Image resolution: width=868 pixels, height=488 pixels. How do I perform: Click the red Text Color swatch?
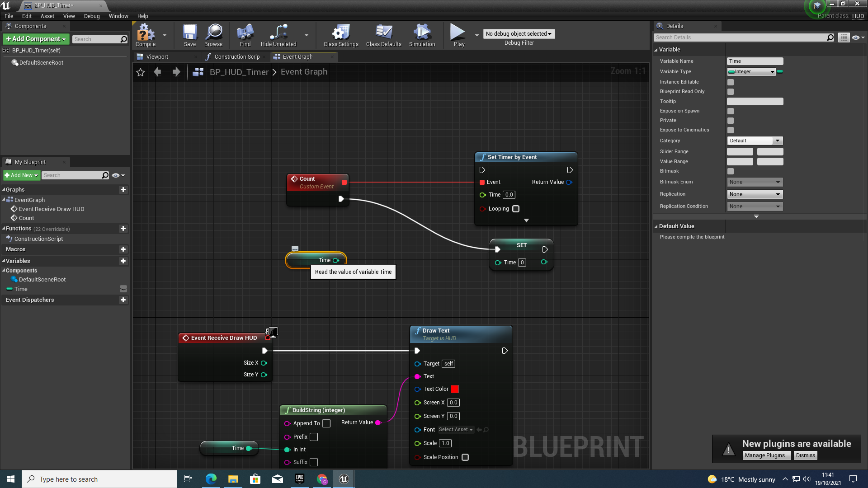coord(455,389)
